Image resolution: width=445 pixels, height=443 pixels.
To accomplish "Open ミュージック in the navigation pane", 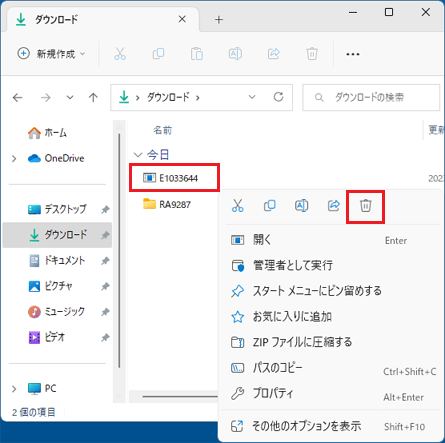I will point(57,312).
